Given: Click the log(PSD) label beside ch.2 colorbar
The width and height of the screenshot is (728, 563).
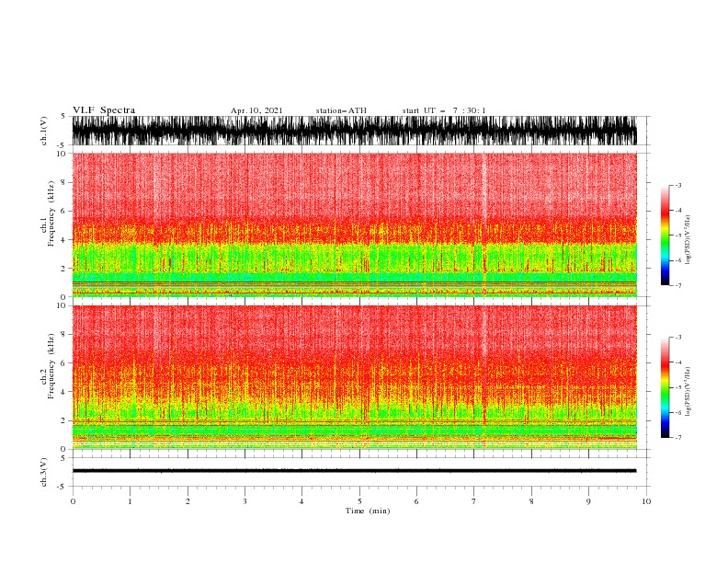Looking at the screenshot, I should 688,392.
